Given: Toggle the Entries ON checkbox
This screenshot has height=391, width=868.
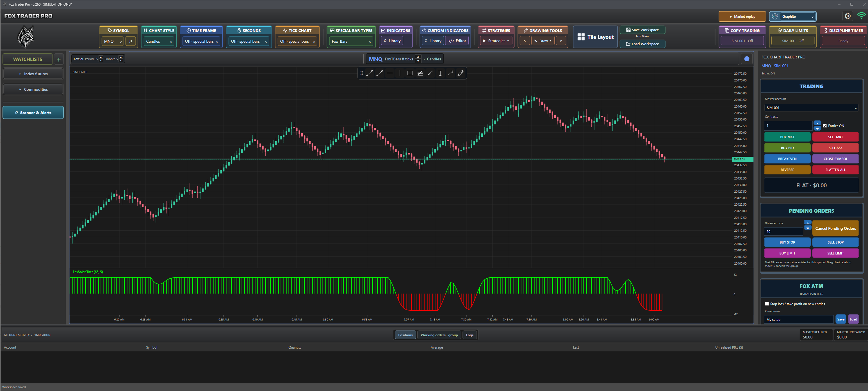Looking at the screenshot, I should 824,126.
